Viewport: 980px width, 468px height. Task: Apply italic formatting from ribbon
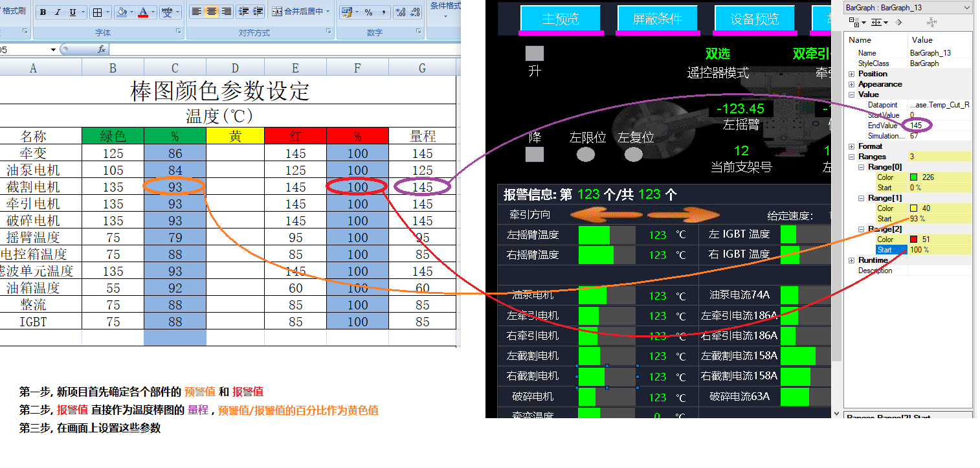(x=58, y=12)
